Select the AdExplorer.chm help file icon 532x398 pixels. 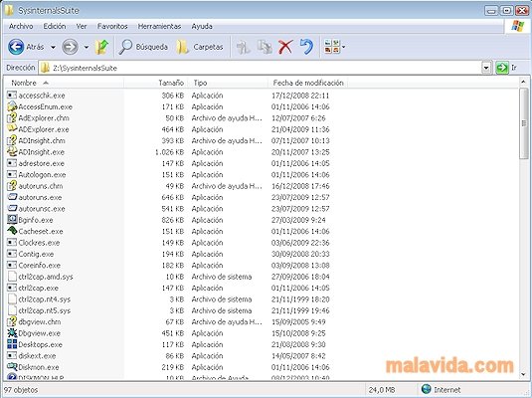pyautogui.click(x=12, y=117)
